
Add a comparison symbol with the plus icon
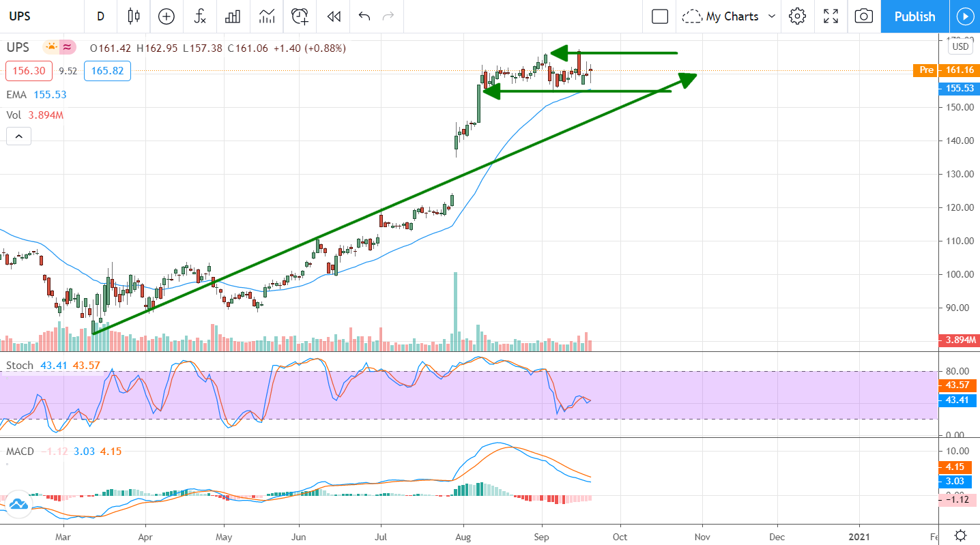[x=167, y=16]
